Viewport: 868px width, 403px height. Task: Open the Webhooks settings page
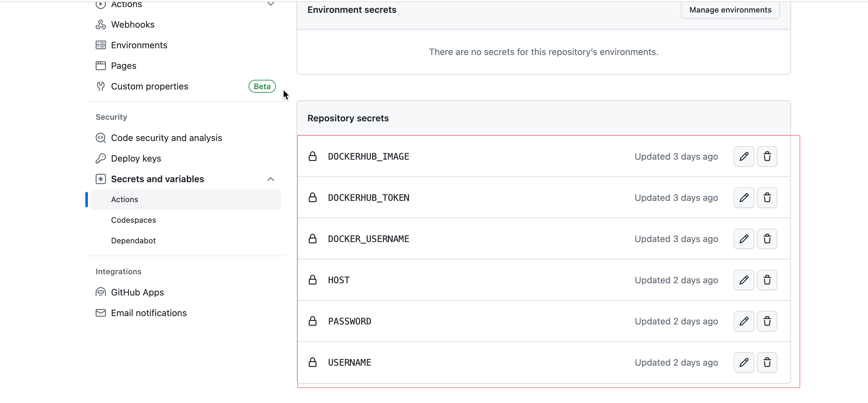pyautogui.click(x=132, y=24)
